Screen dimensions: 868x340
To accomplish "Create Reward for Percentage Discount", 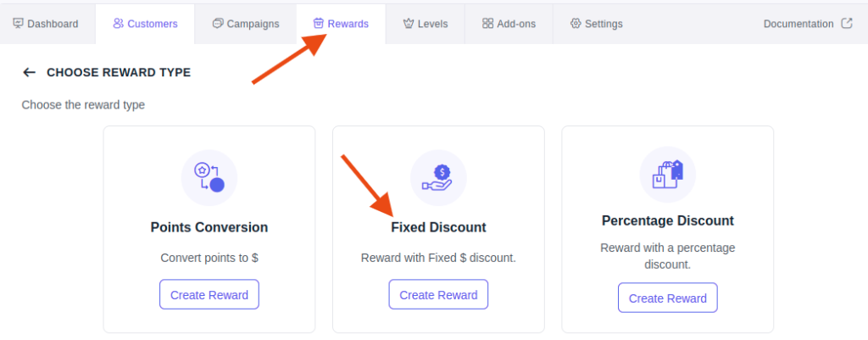I will pyautogui.click(x=668, y=298).
